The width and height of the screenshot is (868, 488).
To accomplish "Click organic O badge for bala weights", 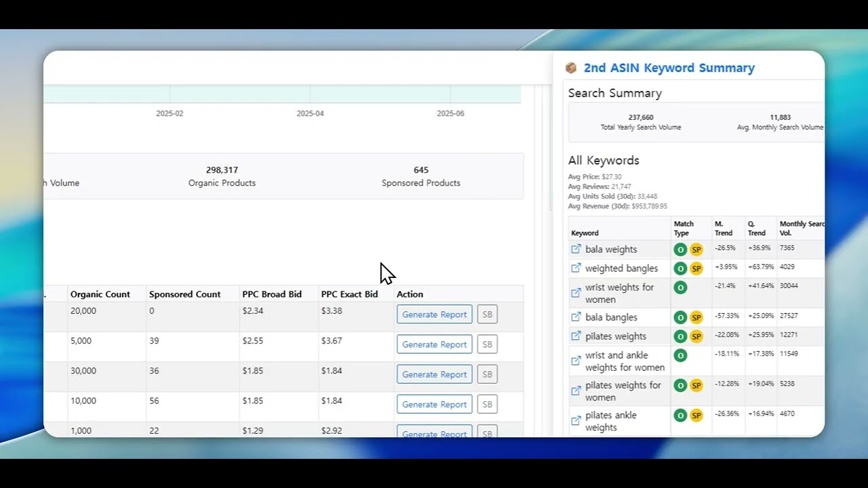I will click(680, 249).
